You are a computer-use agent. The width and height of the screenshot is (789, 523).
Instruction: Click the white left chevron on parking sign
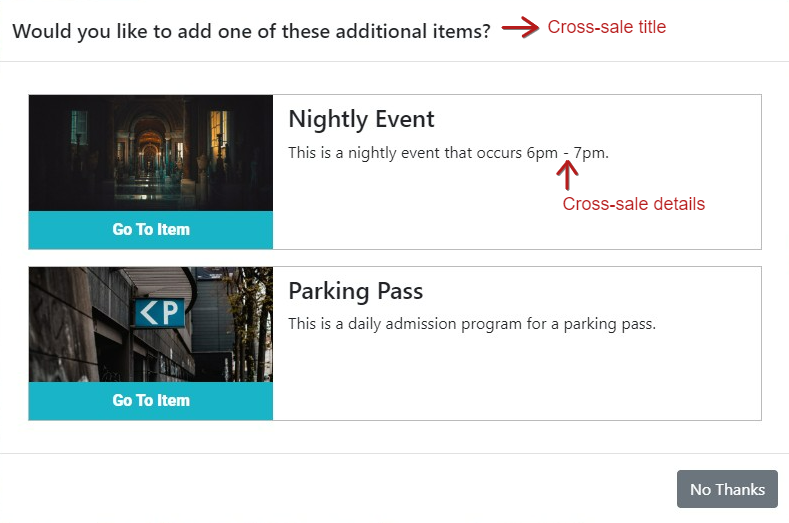pyautogui.click(x=148, y=313)
